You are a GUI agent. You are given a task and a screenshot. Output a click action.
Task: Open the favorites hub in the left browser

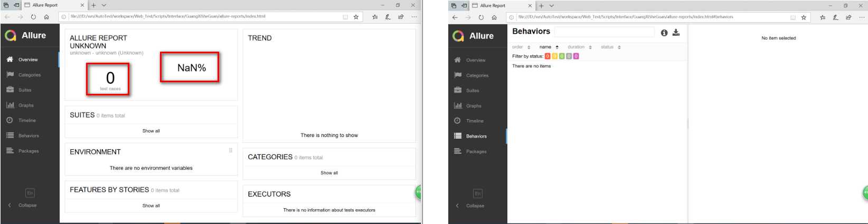pyautogui.click(x=375, y=17)
